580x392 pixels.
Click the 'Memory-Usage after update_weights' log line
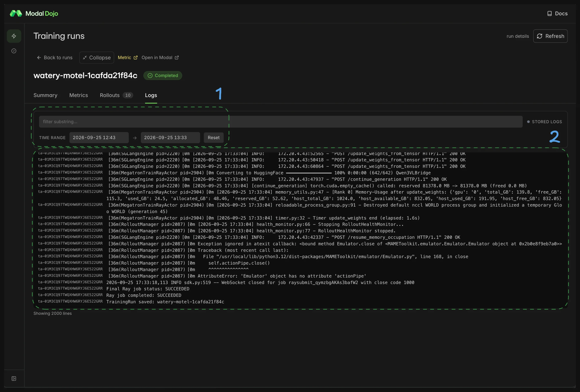(334, 195)
